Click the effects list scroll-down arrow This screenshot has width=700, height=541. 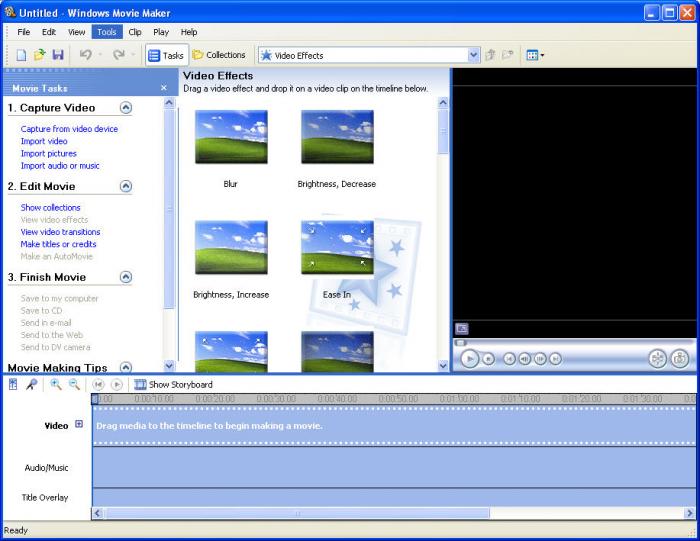443,366
